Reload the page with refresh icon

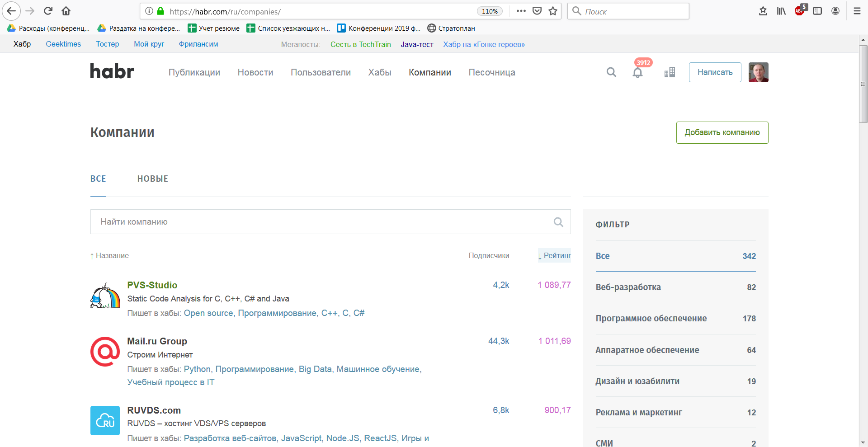(48, 11)
